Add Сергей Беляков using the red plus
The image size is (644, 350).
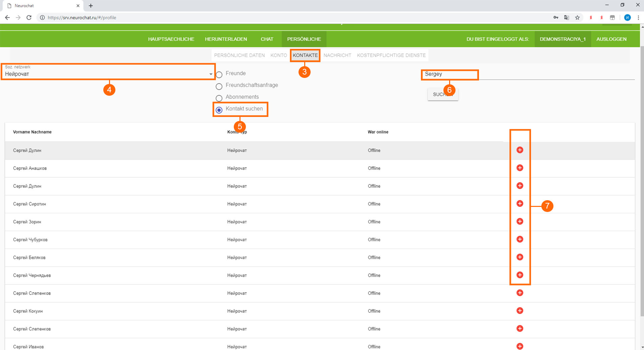click(x=520, y=257)
